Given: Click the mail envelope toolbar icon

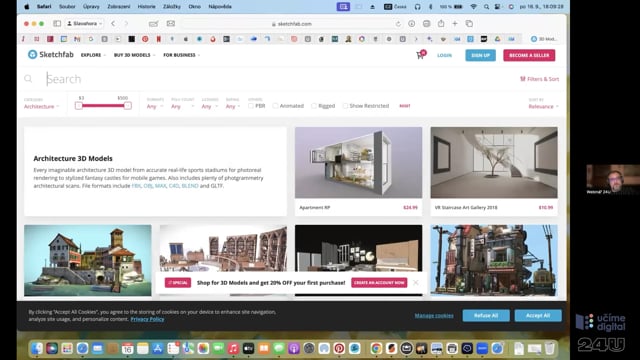Looking at the screenshot, I should pos(171,24).
